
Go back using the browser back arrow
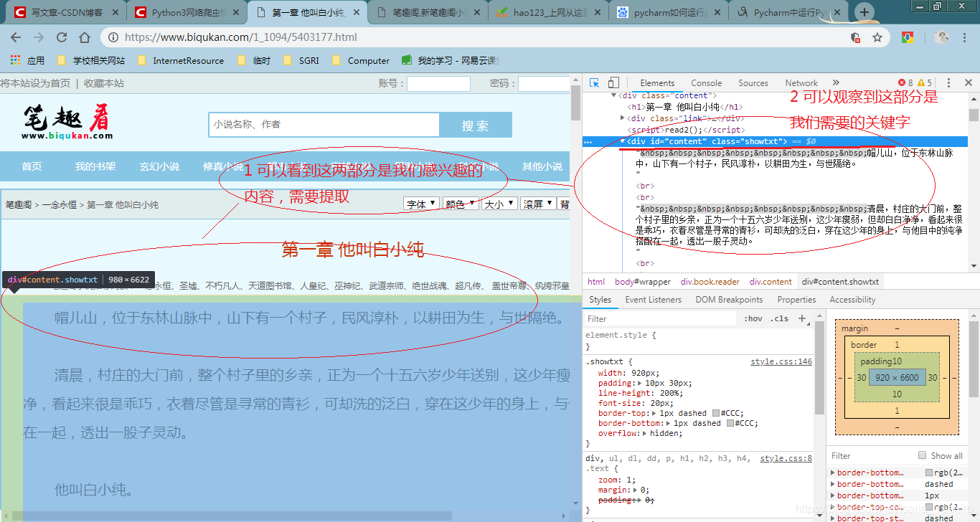(x=17, y=37)
